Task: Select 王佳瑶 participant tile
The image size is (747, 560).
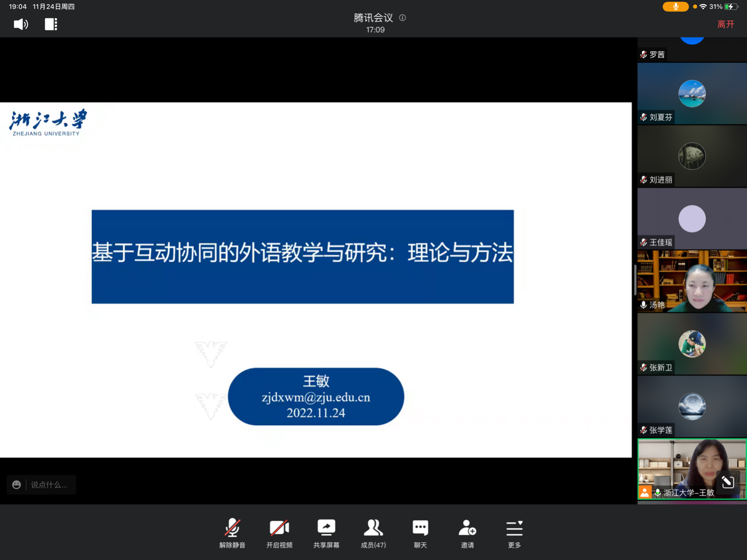Action: pos(692,219)
